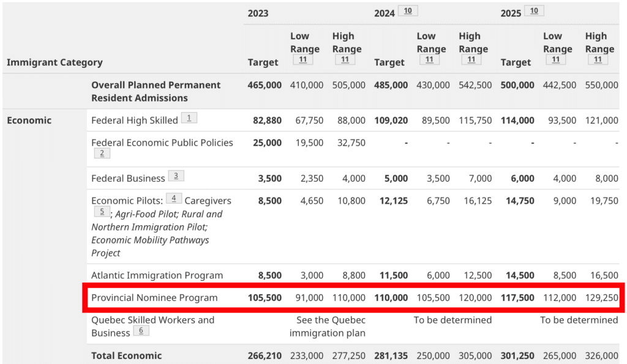Click footnote 5 below Economic Pilots label
Screen dimensions: 627x364
tap(102, 212)
